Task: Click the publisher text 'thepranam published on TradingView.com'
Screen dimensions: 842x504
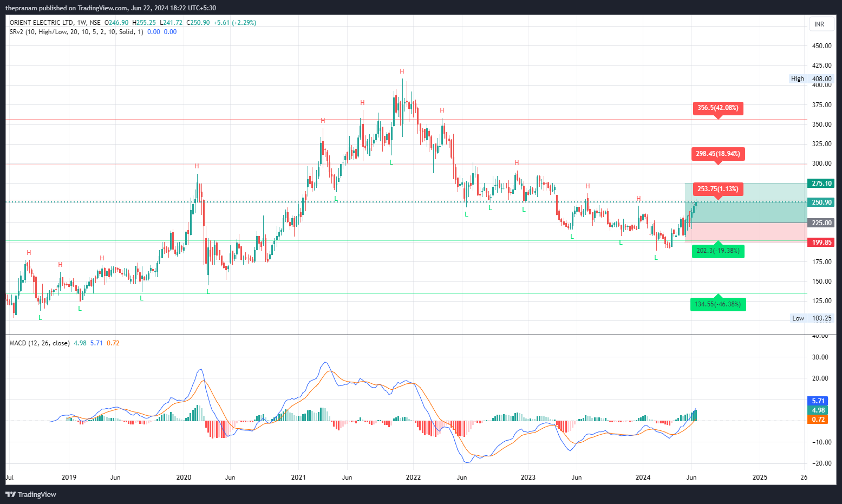Action: pos(67,8)
